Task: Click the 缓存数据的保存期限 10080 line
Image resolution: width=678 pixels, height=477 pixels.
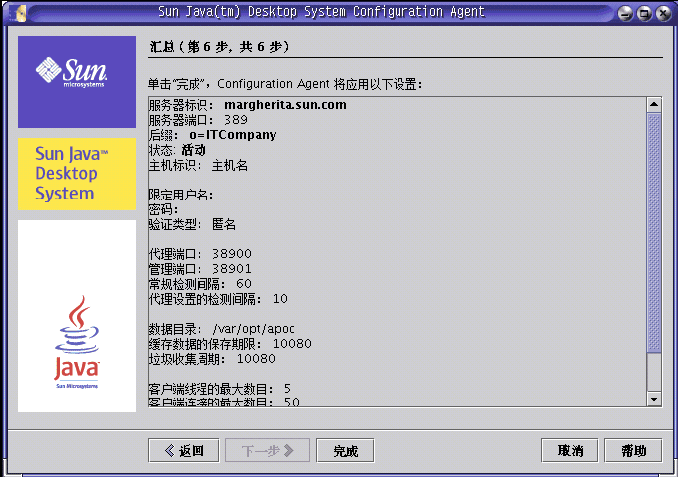Action: click(230, 344)
